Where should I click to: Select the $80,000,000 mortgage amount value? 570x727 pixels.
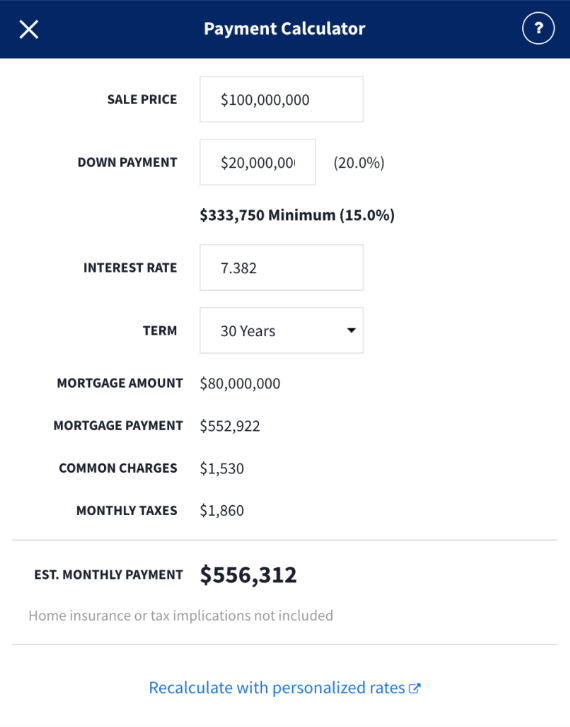240,383
